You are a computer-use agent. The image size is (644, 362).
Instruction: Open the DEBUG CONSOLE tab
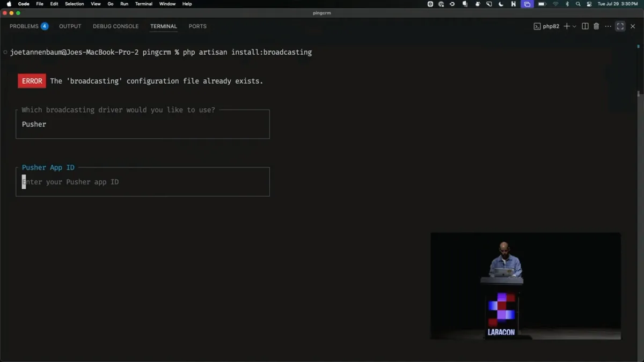pyautogui.click(x=115, y=26)
